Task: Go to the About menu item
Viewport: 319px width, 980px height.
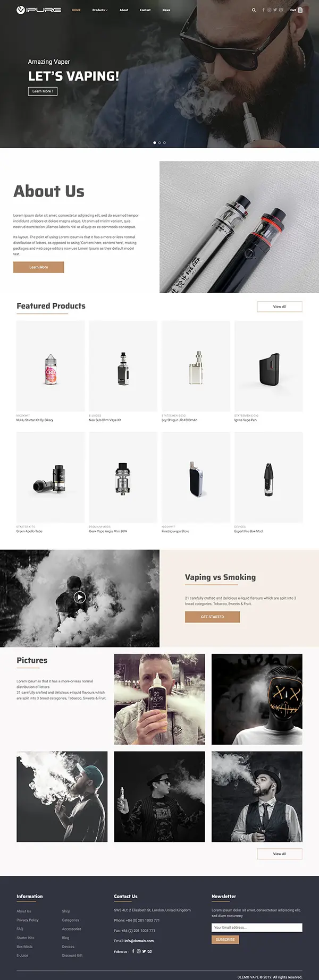Action: 124,10
